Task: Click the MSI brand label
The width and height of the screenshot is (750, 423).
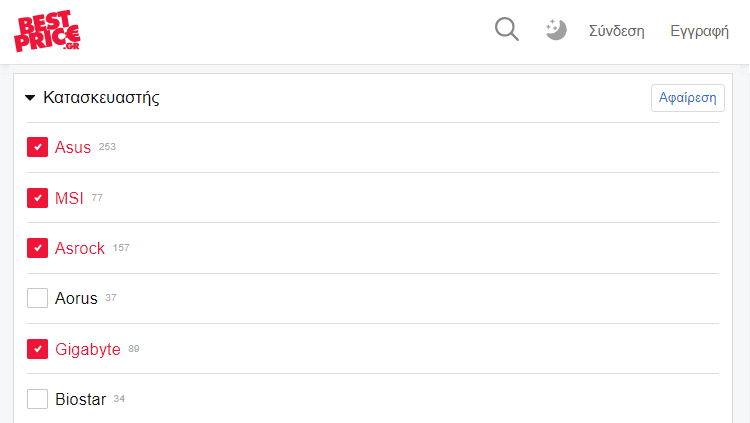Action: 69,198
